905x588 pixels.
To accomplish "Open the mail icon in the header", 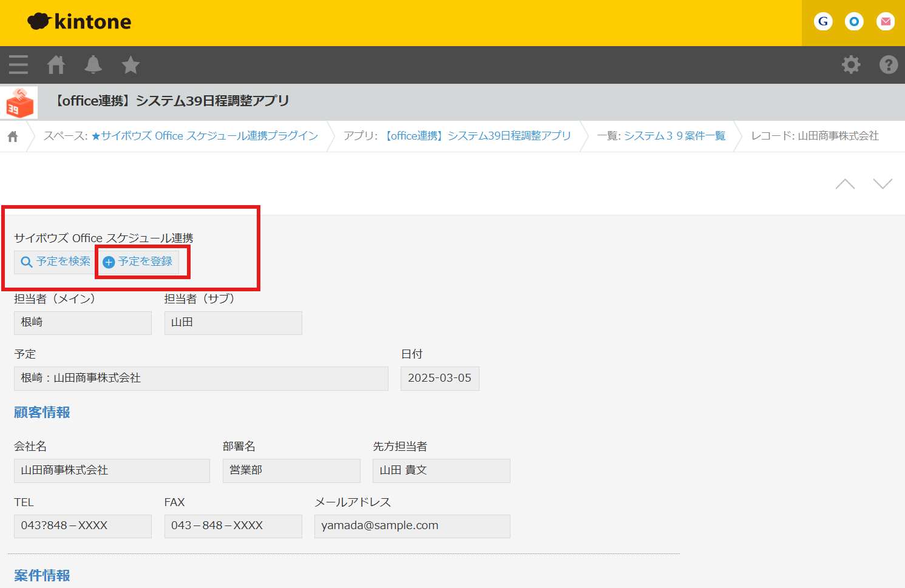I will point(885,21).
